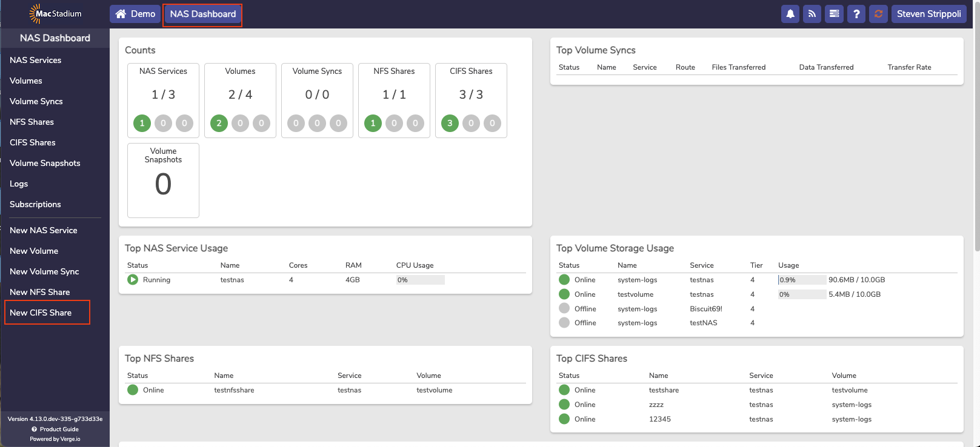The width and height of the screenshot is (980, 447).
Task: Click green count badge under NAS Services
Action: (142, 124)
